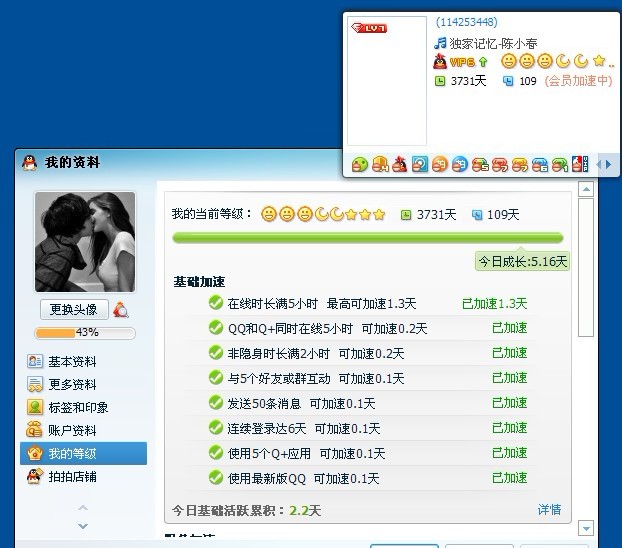Screen dimensions: 622x548
Task: Click the green check for 非隐身时长满2小时
Action: [216, 353]
